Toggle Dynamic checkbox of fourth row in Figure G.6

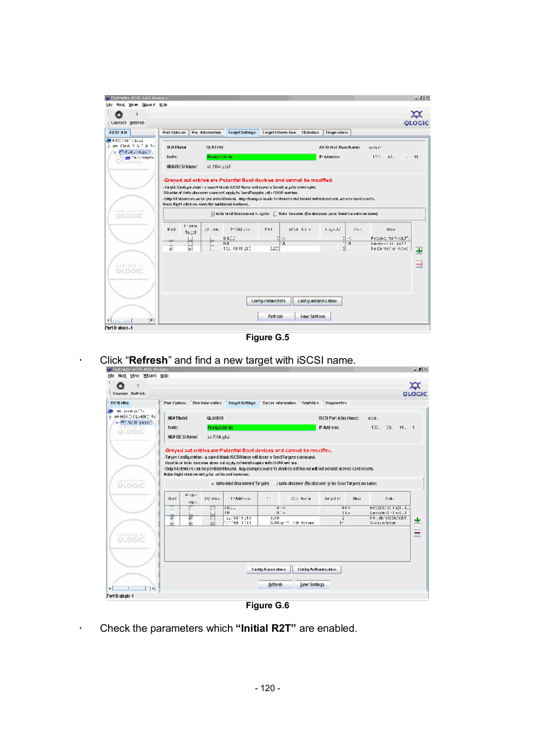pos(213,523)
